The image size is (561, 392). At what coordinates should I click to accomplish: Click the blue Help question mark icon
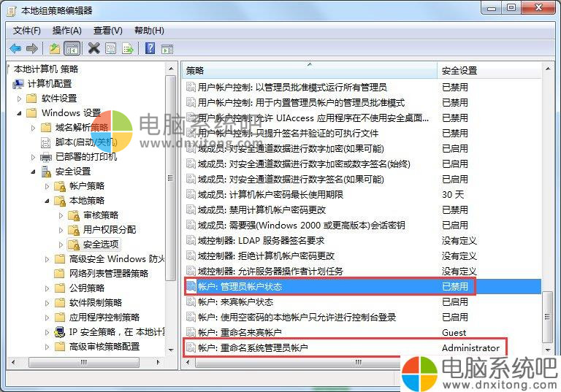150,48
